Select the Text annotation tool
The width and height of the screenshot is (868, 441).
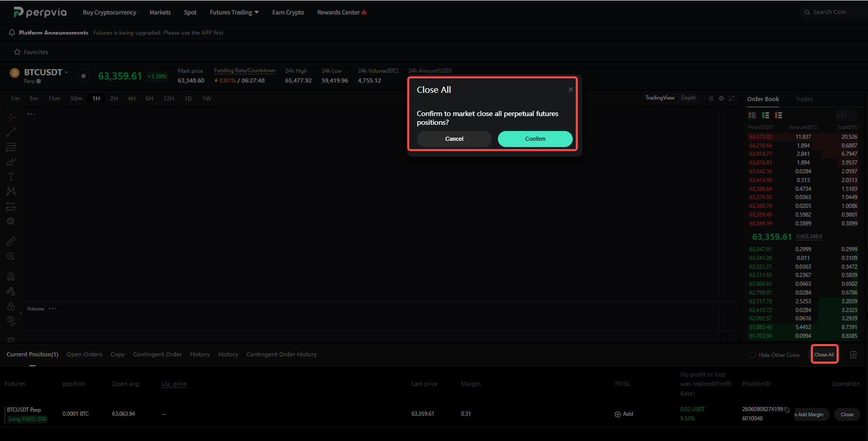pos(11,176)
